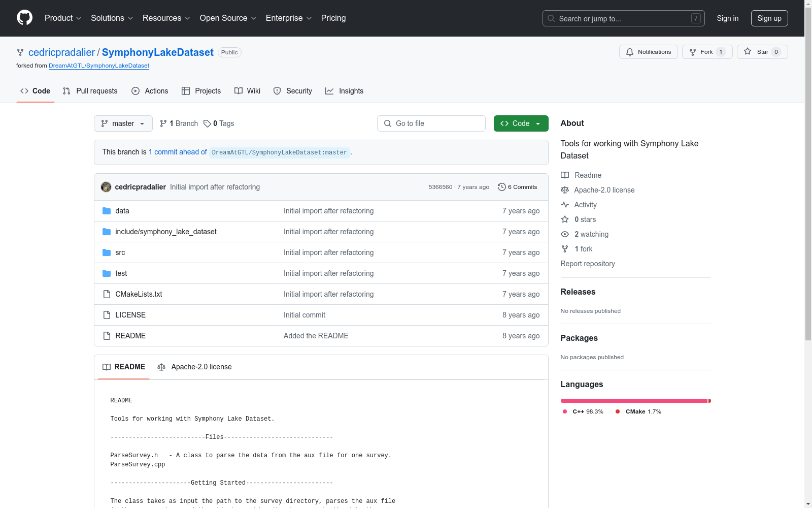
Task: Click the src folder icon
Action: (107, 252)
